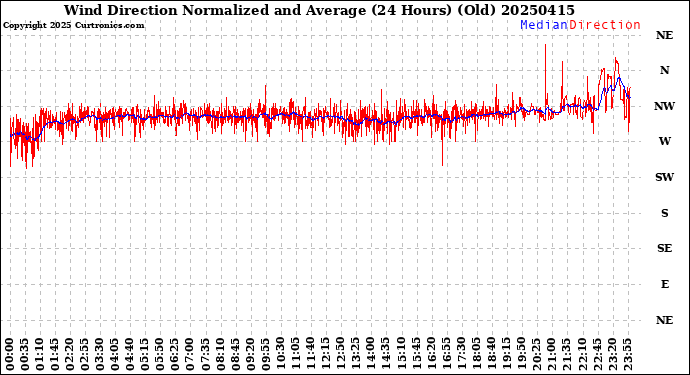Click the SE direction axis label
Screen dimensions: 690x375
664,249
